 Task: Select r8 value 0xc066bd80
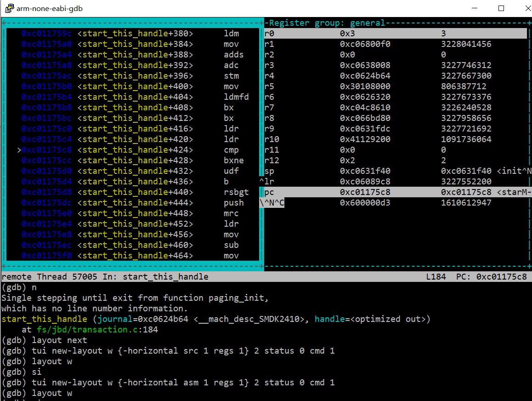365,118
